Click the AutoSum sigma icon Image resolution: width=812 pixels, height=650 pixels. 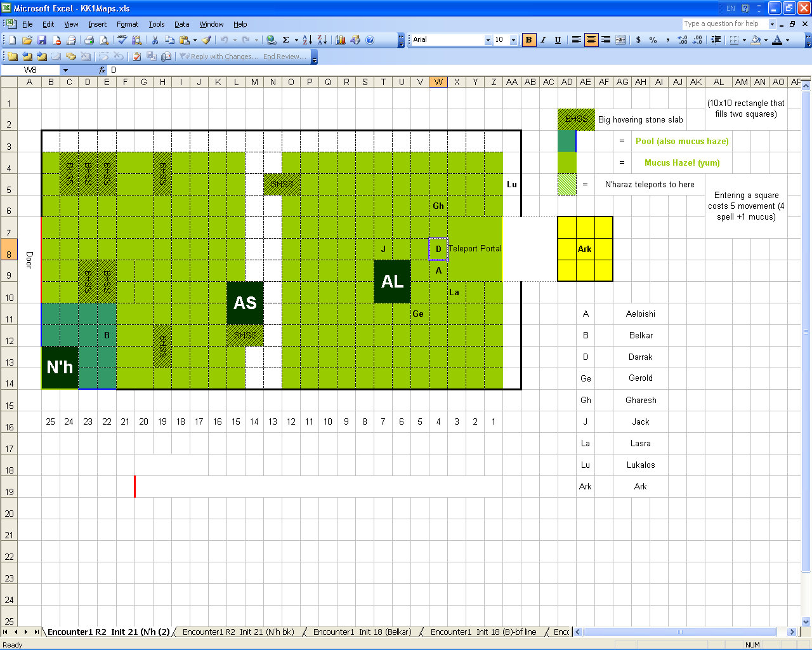286,40
